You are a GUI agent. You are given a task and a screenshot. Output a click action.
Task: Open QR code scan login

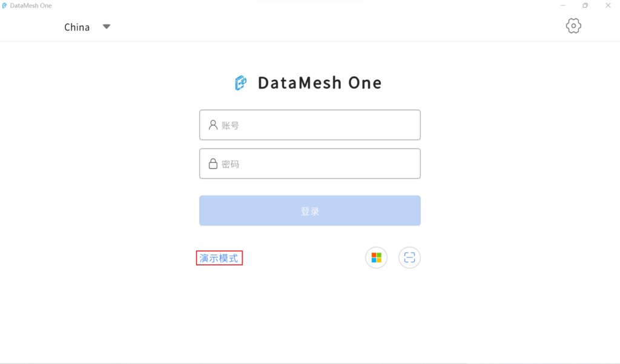click(410, 258)
